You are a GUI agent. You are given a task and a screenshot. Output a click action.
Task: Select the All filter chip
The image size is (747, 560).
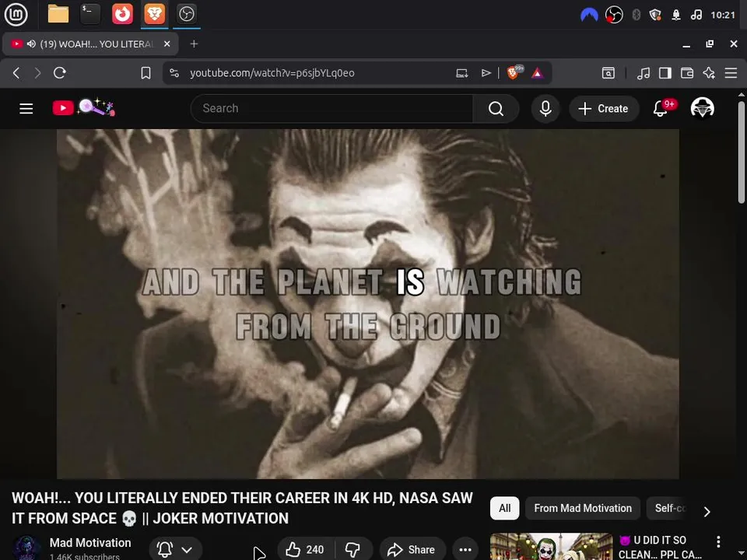[x=504, y=508]
